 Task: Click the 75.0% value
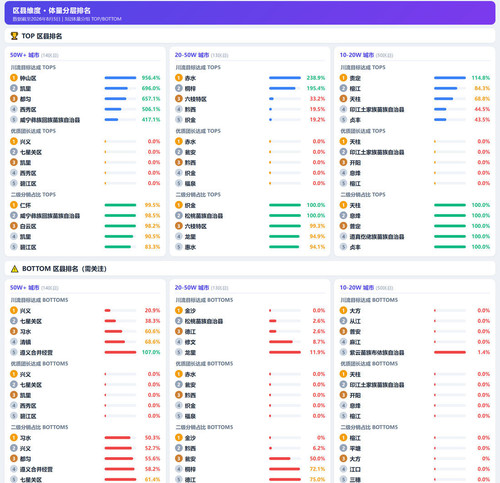pos(317,479)
